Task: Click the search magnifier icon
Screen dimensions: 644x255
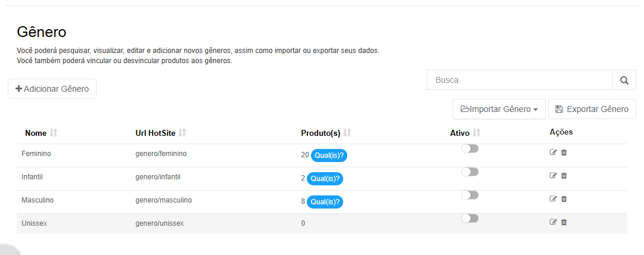Action: [x=624, y=80]
